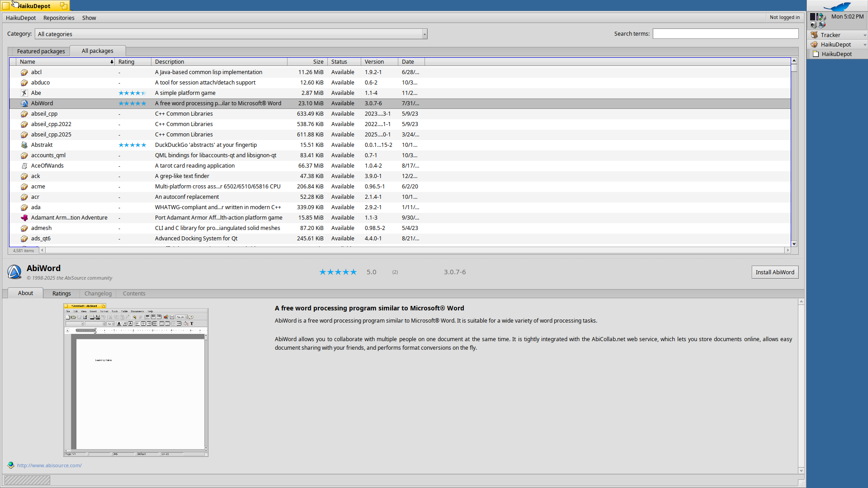Click the HaikuDepot app icon in Deskbar
868x488 pixels.
click(814, 44)
